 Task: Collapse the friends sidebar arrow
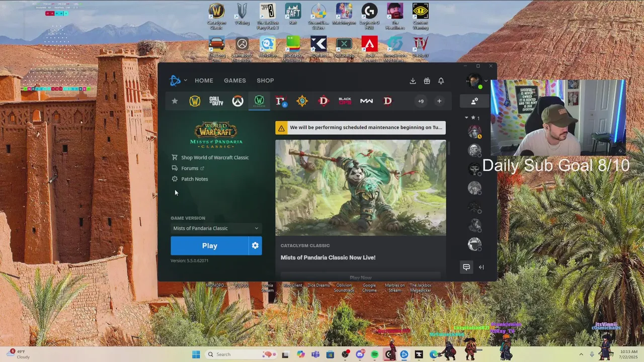pos(481,267)
